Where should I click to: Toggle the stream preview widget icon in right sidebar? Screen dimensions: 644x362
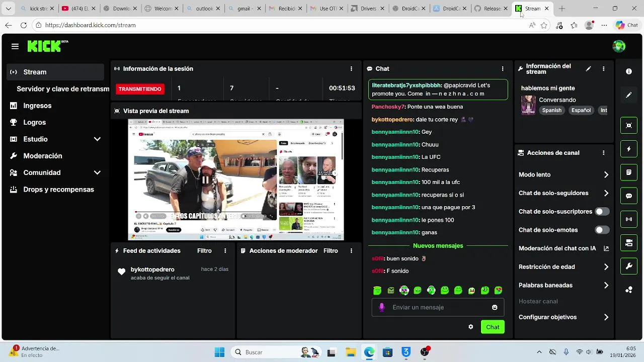click(x=629, y=125)
